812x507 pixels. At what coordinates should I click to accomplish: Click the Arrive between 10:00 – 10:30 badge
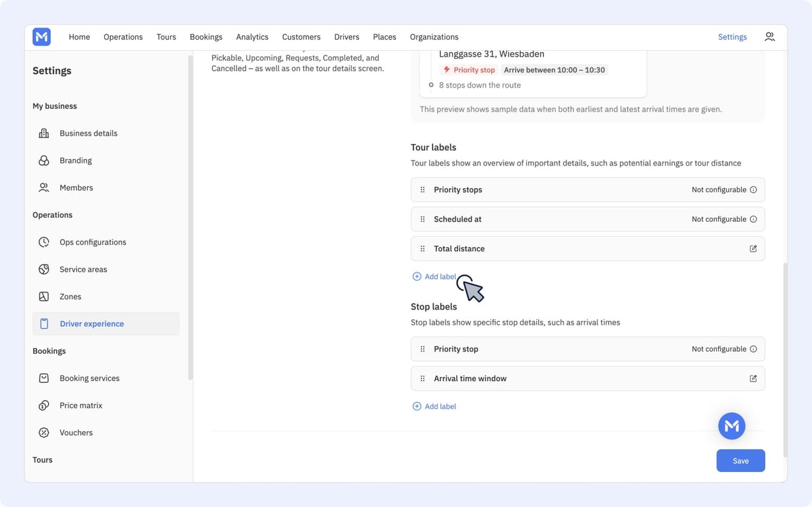(x=555, y=70)
